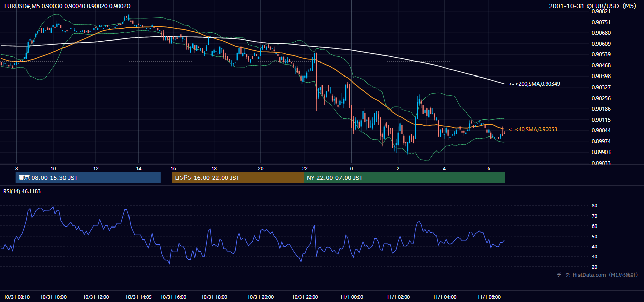Click price axis label 0.90821
The height and width of the screenshot is (302, 644).
click(x=601, y=11)
